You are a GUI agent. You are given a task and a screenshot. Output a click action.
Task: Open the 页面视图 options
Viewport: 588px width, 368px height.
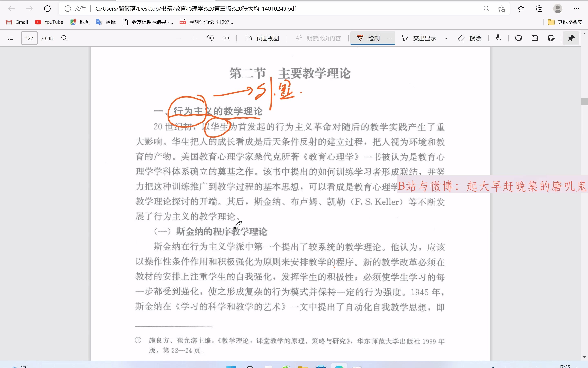pos(262,38)
